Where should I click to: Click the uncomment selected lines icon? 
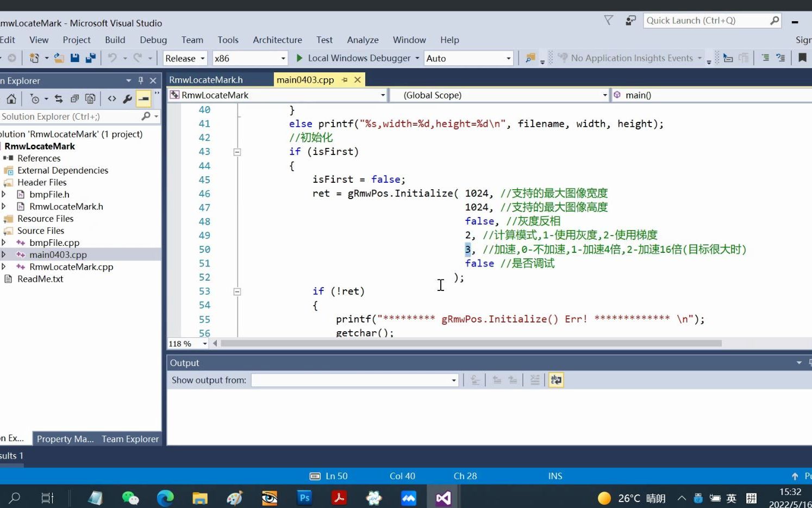tap(780, 58)
